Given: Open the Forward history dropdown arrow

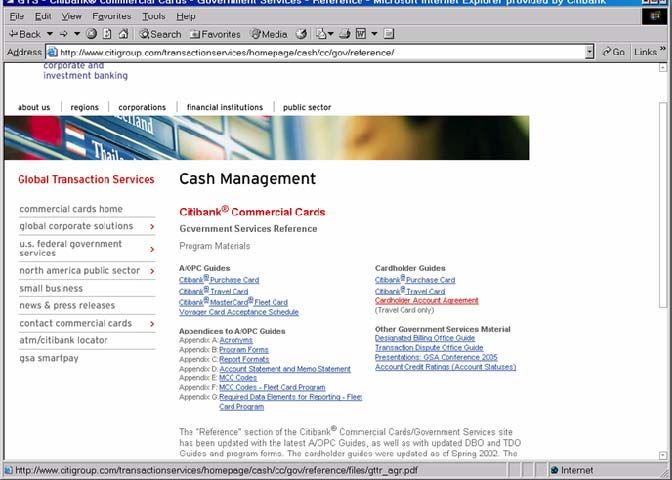Looking at the screenshot, I should [x=77, y=34].
